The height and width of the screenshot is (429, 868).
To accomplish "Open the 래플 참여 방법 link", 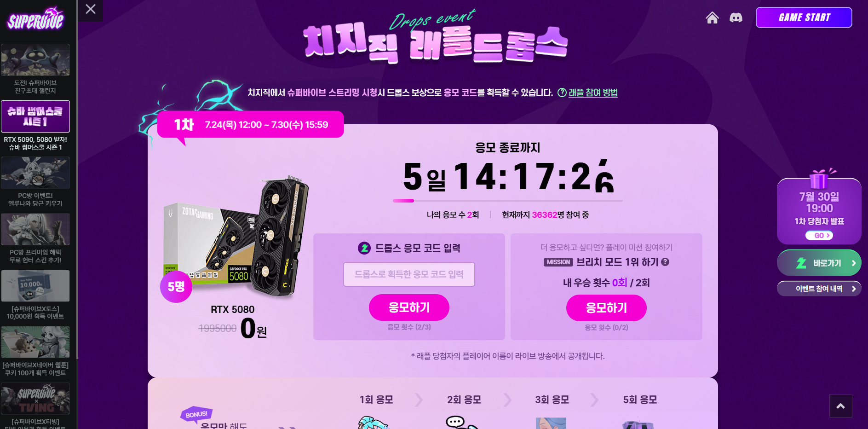I will (593, 93).
